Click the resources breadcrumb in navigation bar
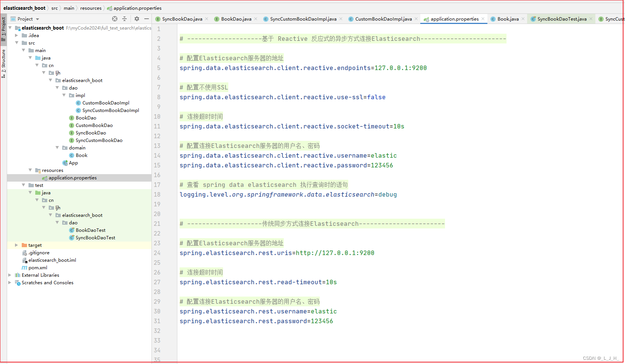This screenshot has width=625, height=364. coord(91,8)
